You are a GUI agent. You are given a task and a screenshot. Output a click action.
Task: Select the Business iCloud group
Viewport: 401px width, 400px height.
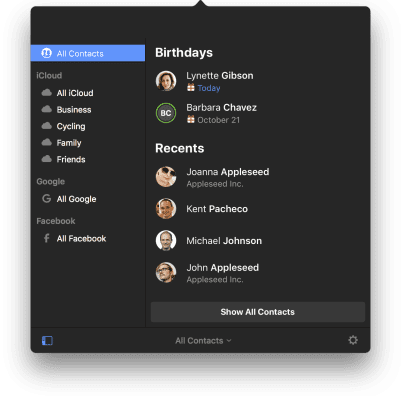88,110
